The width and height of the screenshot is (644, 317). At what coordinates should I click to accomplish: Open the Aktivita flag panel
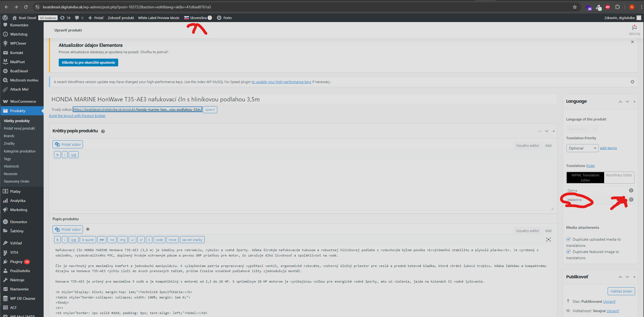pyautogui.click(x=634, y=30)
